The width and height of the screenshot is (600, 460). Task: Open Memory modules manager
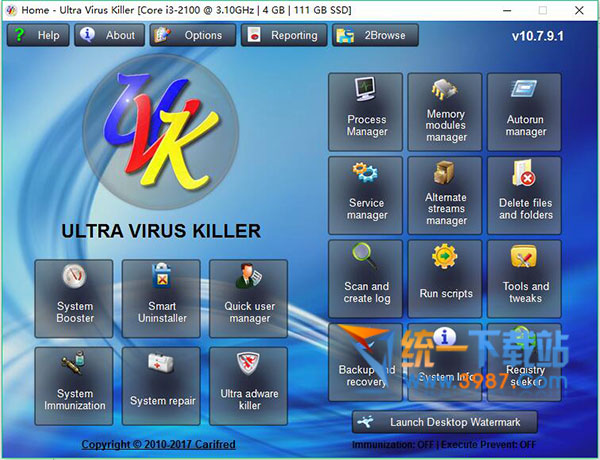pos(445,112)
